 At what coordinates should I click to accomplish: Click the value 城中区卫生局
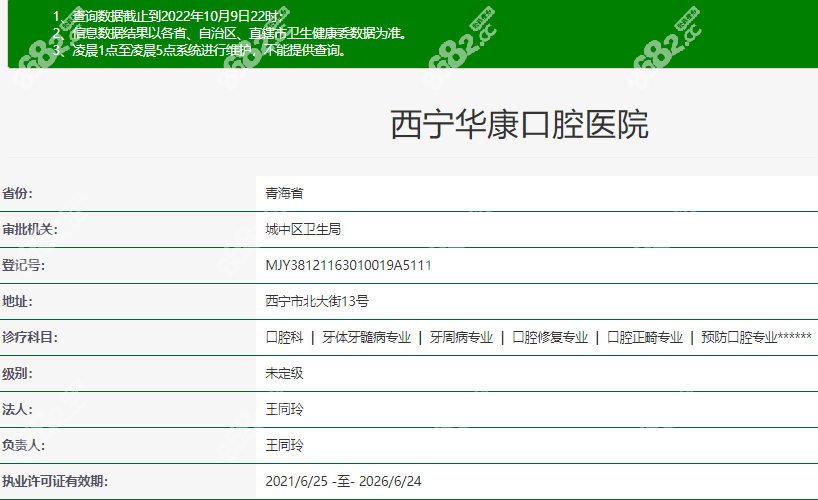click(x=303, y=229)
